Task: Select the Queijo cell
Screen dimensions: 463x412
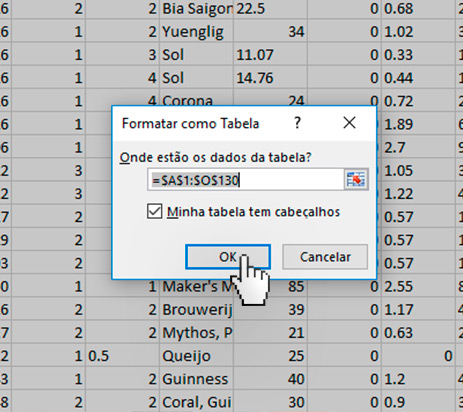Action: point(196,356)
